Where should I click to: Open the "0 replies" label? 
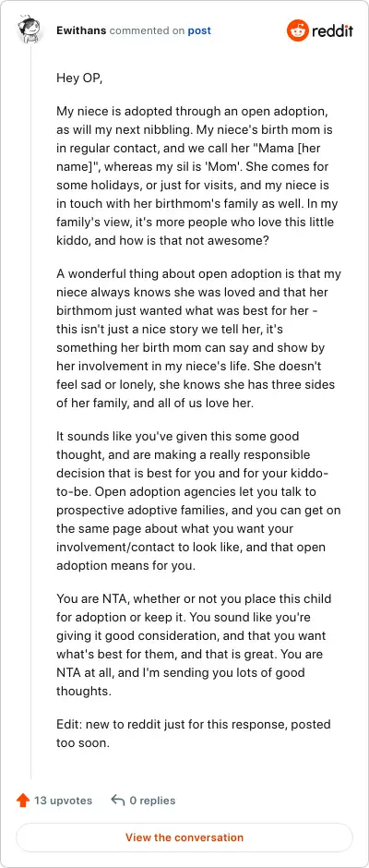tap(152, 801)
